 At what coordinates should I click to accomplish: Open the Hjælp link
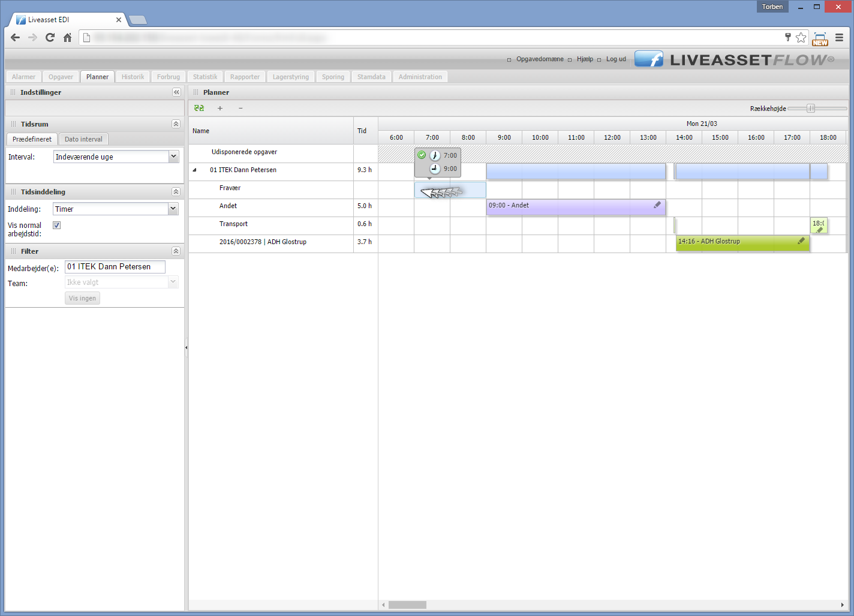(x=585, y=59)
